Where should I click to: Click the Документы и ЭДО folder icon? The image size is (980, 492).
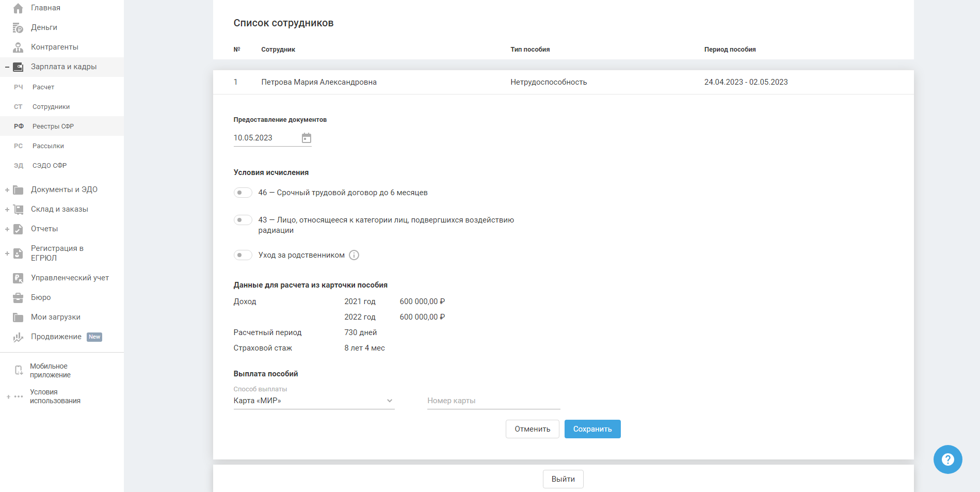point(18,190)
